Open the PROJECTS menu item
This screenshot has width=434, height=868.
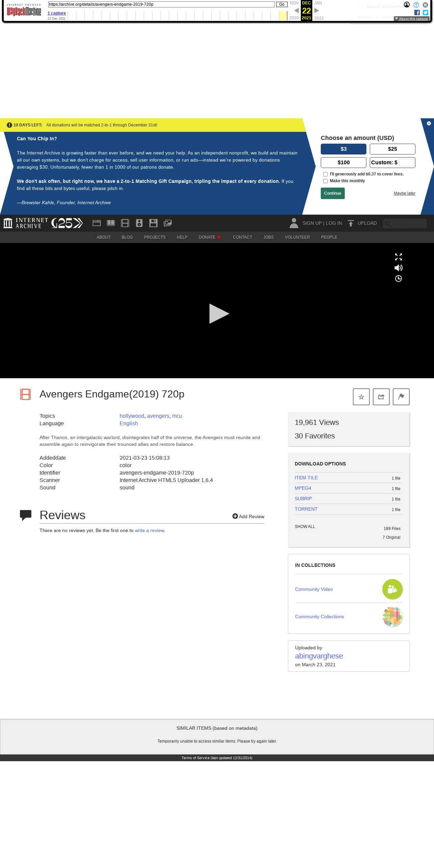tap(155, 237)
